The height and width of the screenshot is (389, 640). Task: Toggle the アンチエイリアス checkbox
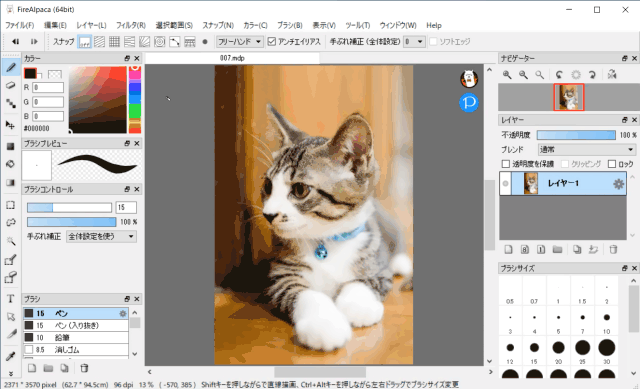click(x=272, y=42)
